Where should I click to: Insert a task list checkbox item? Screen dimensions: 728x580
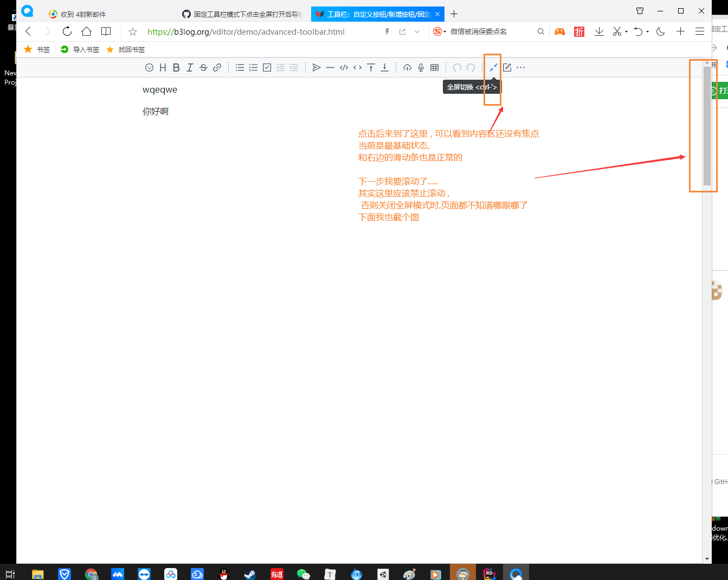coord(267,67)
